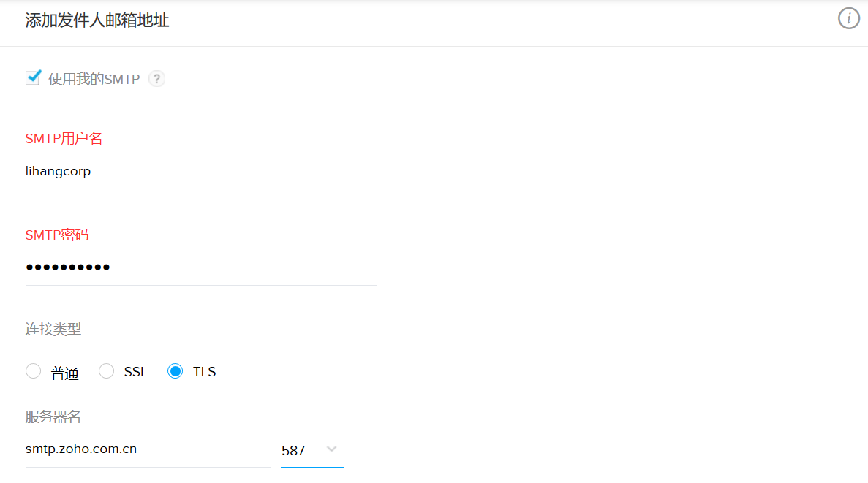
Task: Click the SSL label text
Action: (x=135, y=372)
